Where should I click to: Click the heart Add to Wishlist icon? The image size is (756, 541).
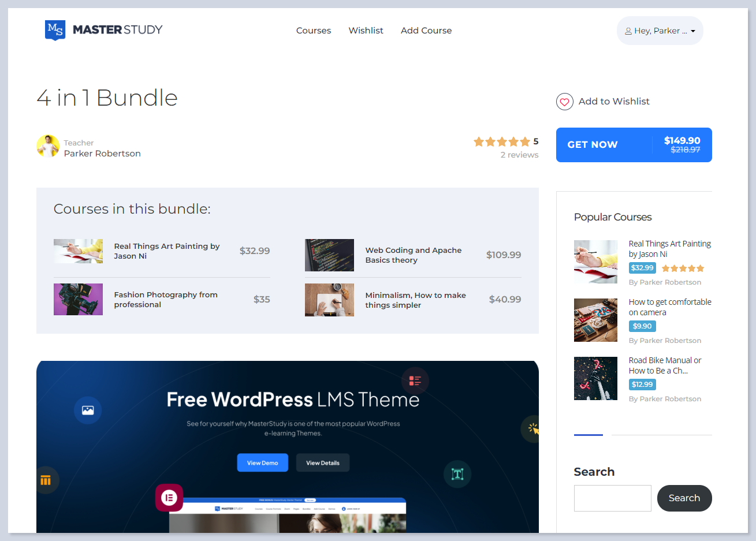click(564, 102)
